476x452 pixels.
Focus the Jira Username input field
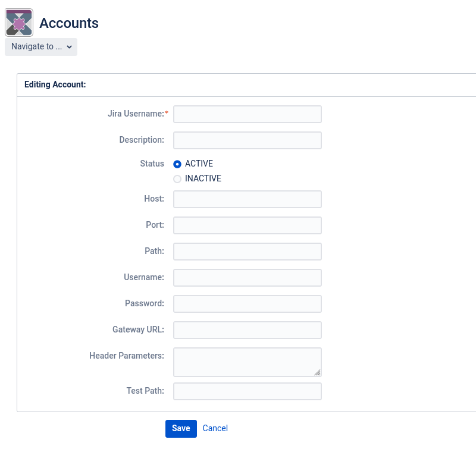pyautogui.click(x=248, y=114)
